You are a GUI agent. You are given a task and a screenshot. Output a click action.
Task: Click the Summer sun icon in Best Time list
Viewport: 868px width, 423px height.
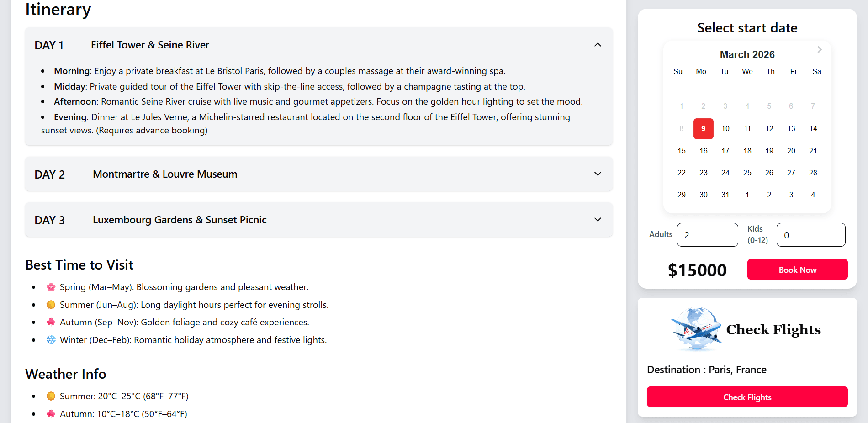click(x=51, y=304)
